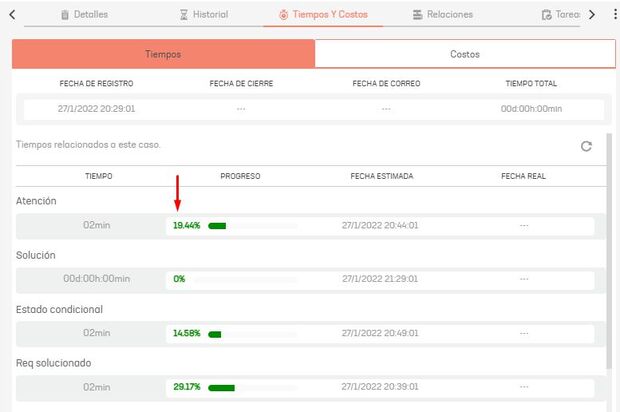Click estimated date 27/1/2022 20:49:01
This screenshot has width=620, height=412.
point(380,333)
